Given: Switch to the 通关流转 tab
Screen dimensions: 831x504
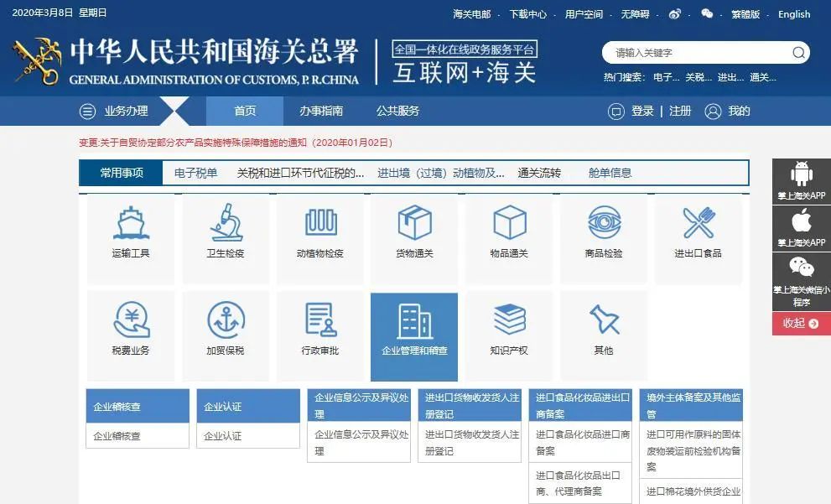Looking at the screenshot, I should (539, 173).
